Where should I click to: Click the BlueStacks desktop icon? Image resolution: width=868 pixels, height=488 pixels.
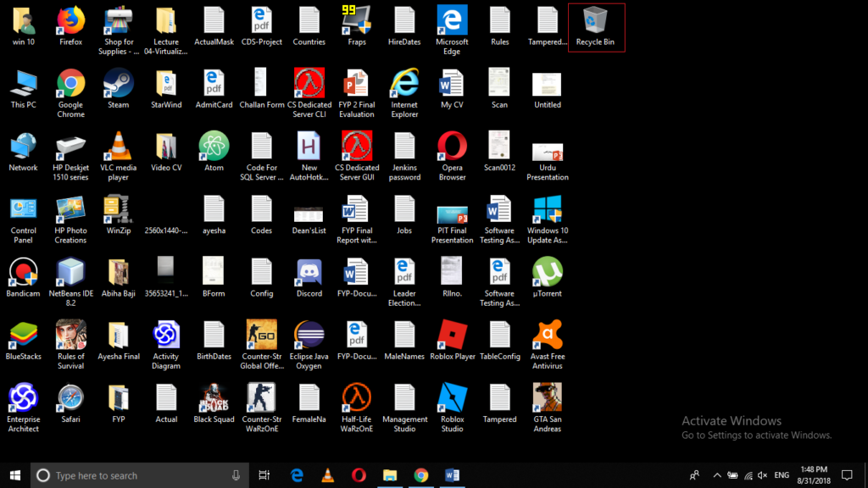pos(23,341)
